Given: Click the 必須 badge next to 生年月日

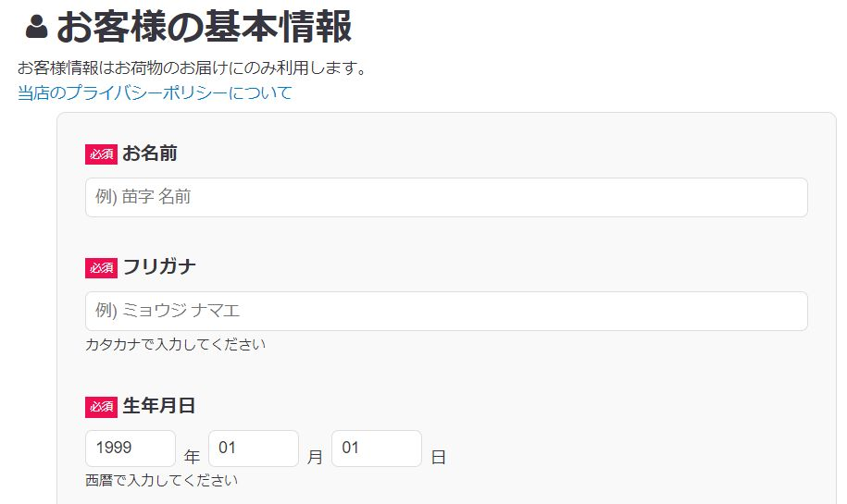Looking at the screenshot, I should pyautogui.click(x=101, y=406).
